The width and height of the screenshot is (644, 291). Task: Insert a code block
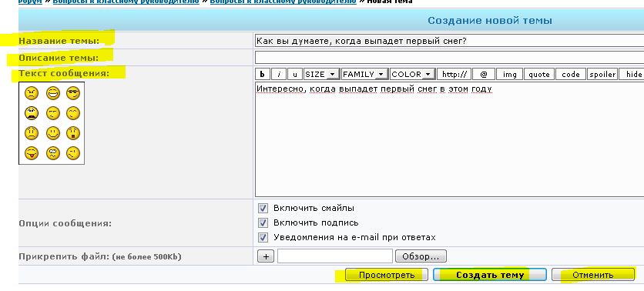coord(571,74)
